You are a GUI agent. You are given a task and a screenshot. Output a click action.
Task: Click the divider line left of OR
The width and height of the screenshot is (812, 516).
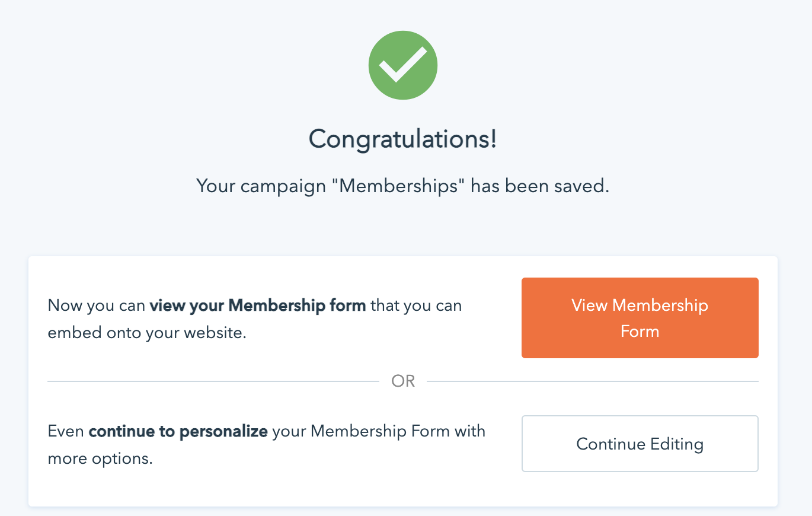coord(213,381)
